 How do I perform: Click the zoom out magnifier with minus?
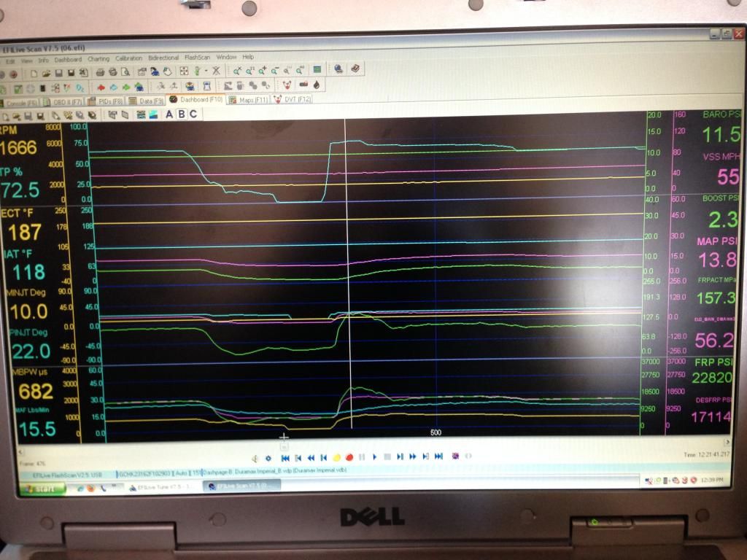coord(275,71)
